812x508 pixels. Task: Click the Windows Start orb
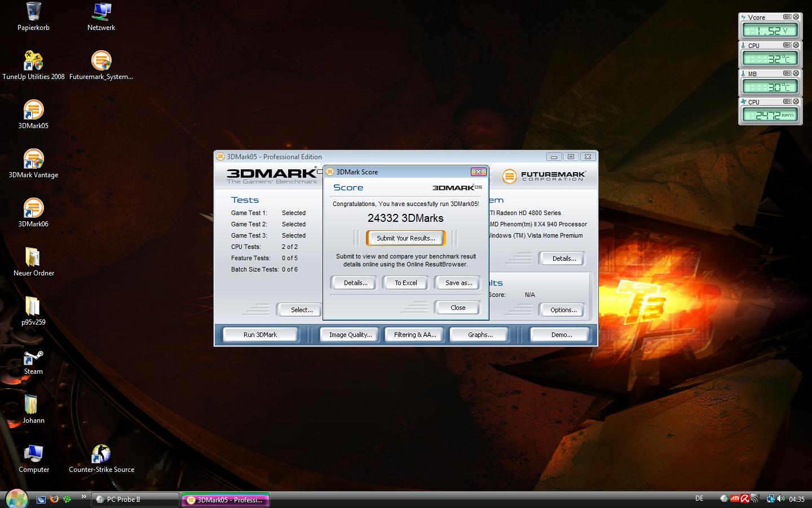coord(16,499)
